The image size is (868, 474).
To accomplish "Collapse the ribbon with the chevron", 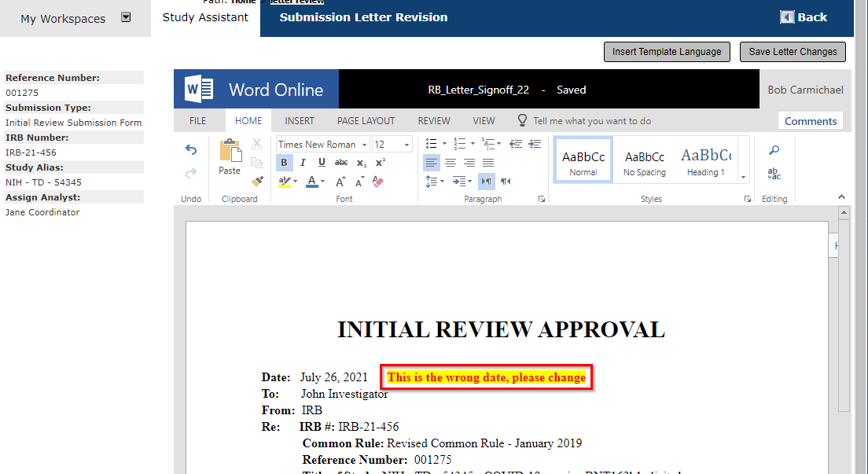I will point(841,197).
